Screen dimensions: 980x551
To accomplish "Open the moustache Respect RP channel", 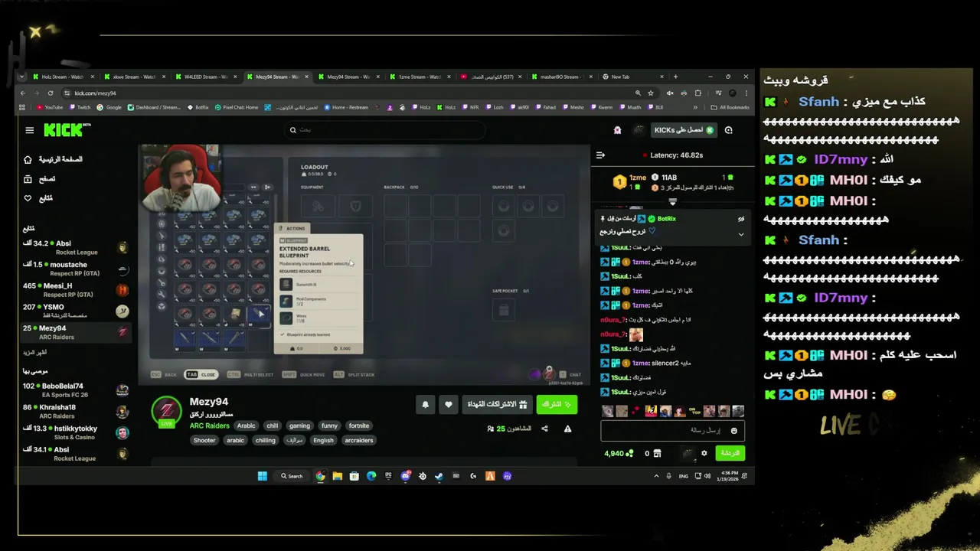I will [77, 269].
